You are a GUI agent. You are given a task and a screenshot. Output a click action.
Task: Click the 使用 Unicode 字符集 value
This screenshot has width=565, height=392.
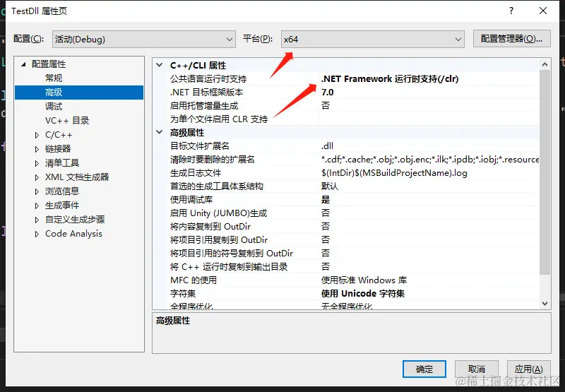coord(363,294)
